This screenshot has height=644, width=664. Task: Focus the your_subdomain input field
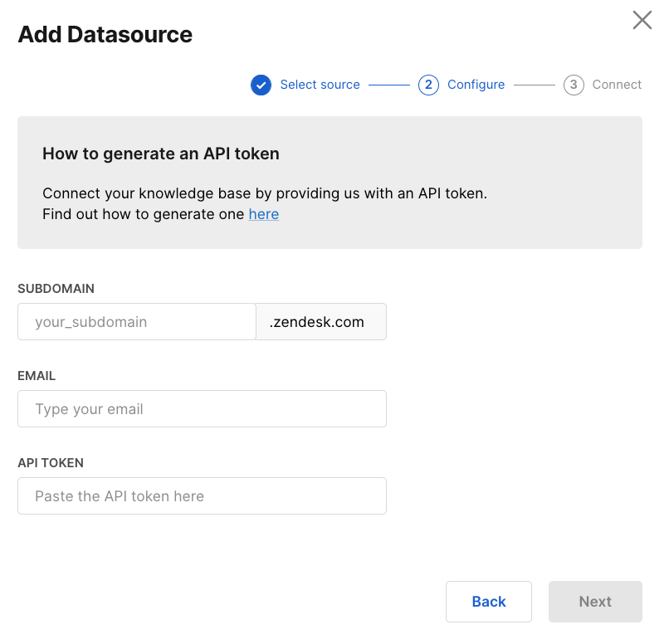coord(137,322)
